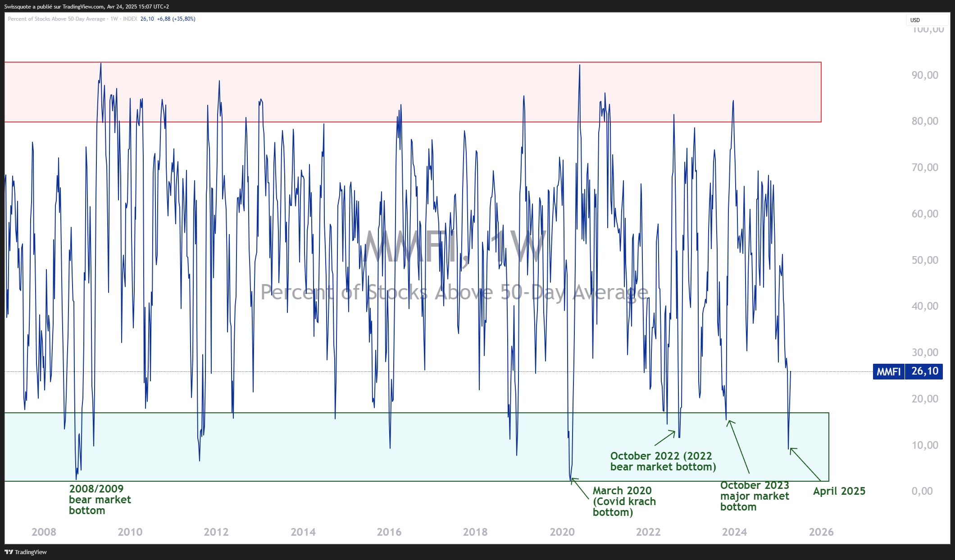Select the 'April 2025' annotation text
955x560 pixels.
pyautogui.click(x=839, y=491)
